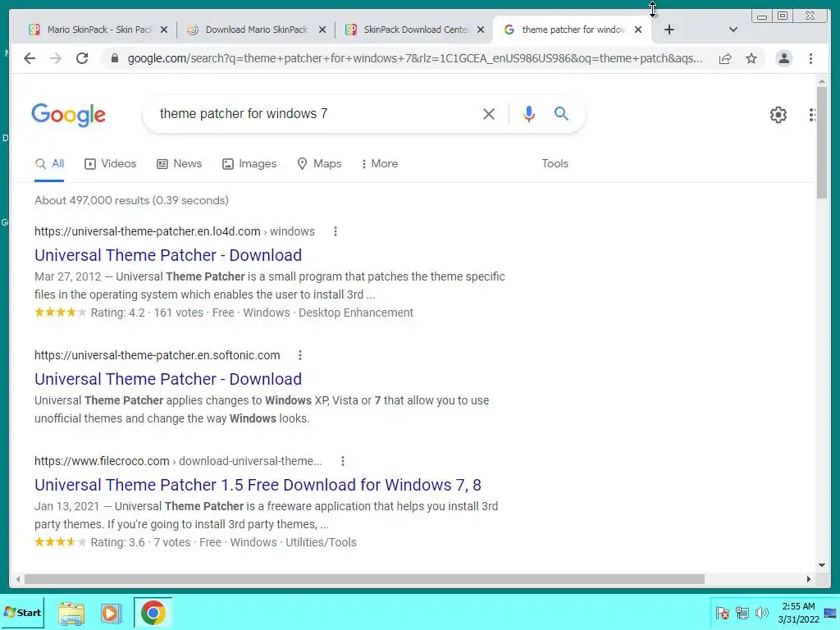This screenshot has height=630, width=840.
Task: Open the network tray icon
Action: point(742,613)
